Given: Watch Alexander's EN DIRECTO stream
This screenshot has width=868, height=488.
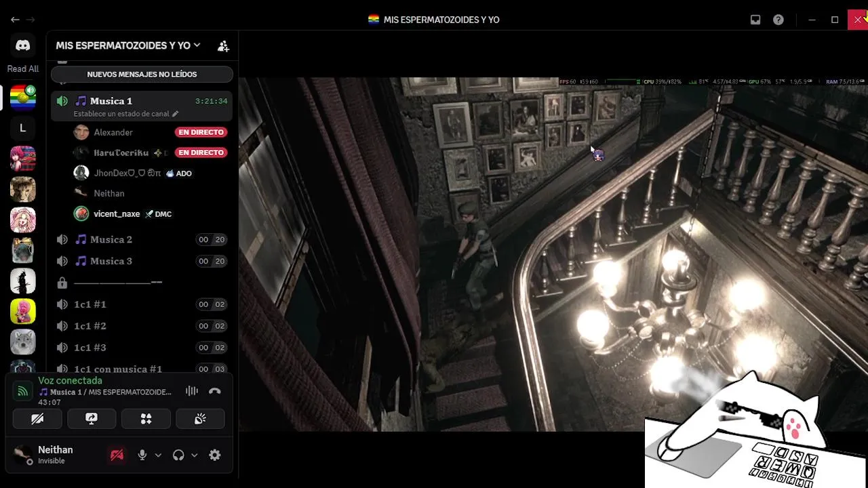Looking at the screenshot, I should 201,132.
